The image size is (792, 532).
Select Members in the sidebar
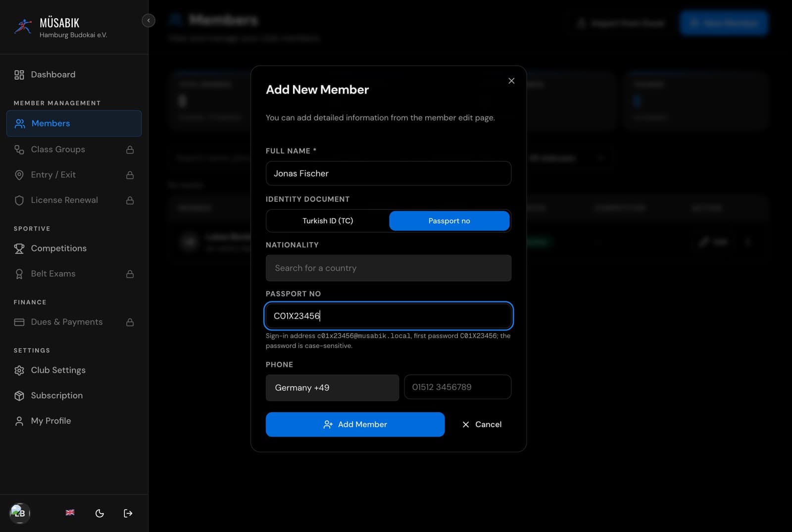tap(74, 123)
